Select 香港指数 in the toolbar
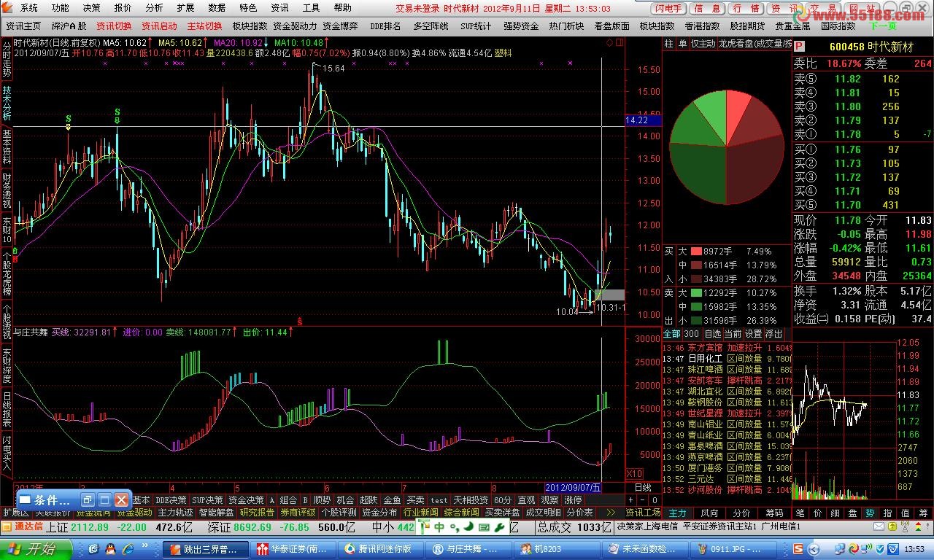Viewport: 934px width, 560px height. click(x=702, y=26)
